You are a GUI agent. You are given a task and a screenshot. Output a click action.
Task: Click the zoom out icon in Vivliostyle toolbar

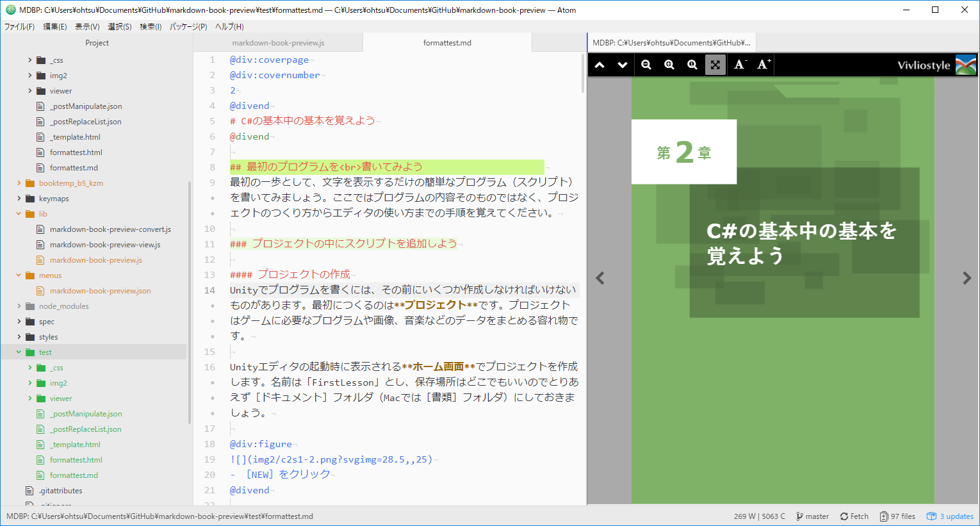(646, 65)
